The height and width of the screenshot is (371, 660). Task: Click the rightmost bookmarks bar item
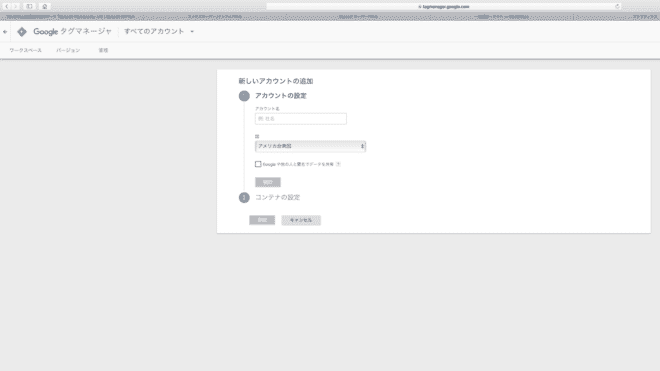644,17
